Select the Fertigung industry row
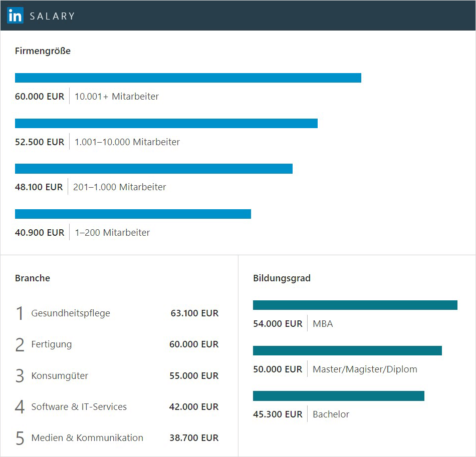This screenshot has width=476, height=457. coord(52,344)
